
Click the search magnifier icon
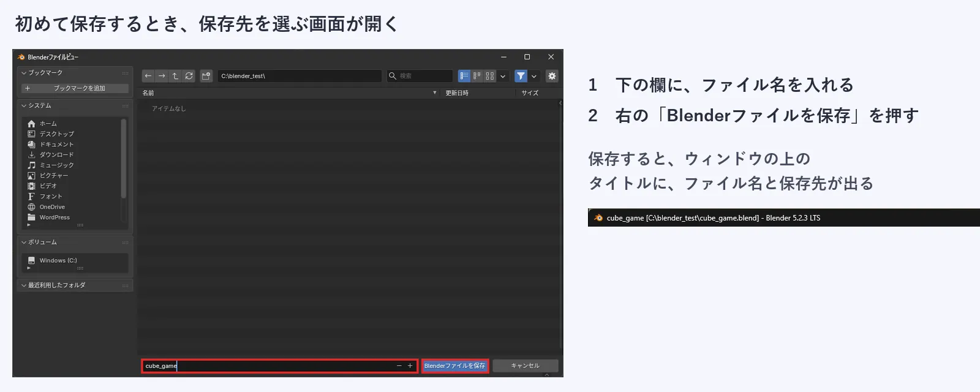[x=393, y=76]
